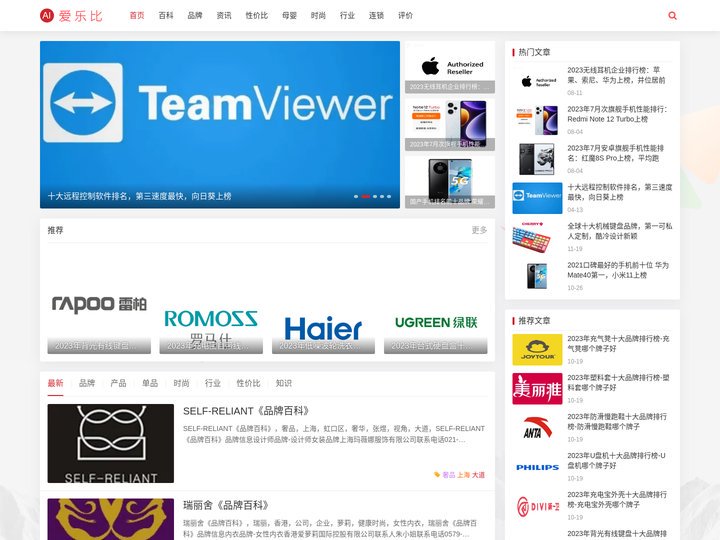Open recommended article 2023年塑料套十大品牌排行榜
This screenshot has width=720, height=540.
pos(619,382)
